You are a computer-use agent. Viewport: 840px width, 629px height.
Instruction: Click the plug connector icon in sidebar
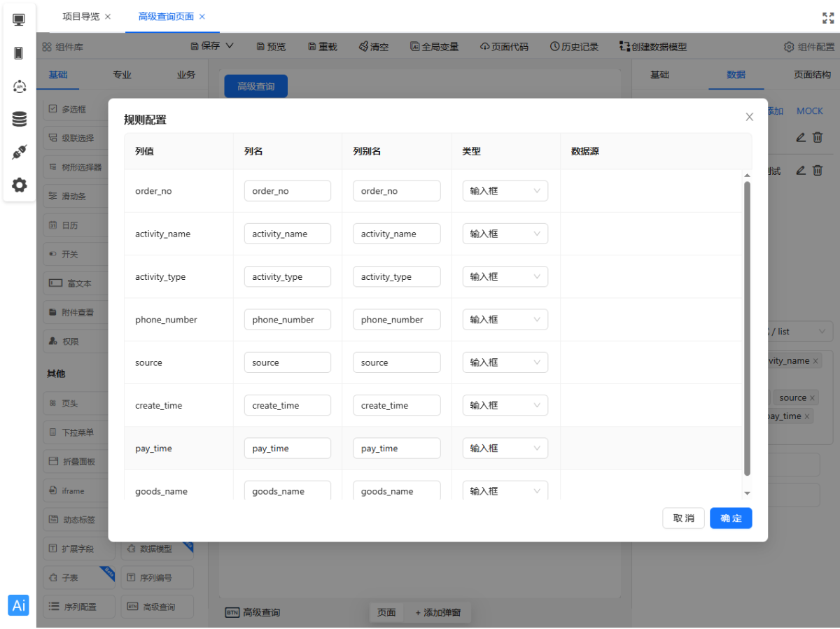(19, 152)
